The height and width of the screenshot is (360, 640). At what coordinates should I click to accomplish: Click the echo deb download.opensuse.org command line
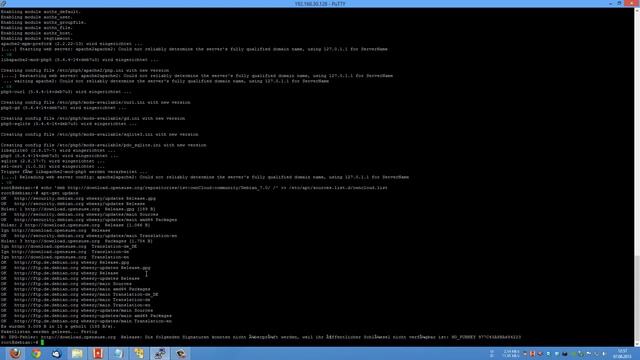click(x=194, y=188)
